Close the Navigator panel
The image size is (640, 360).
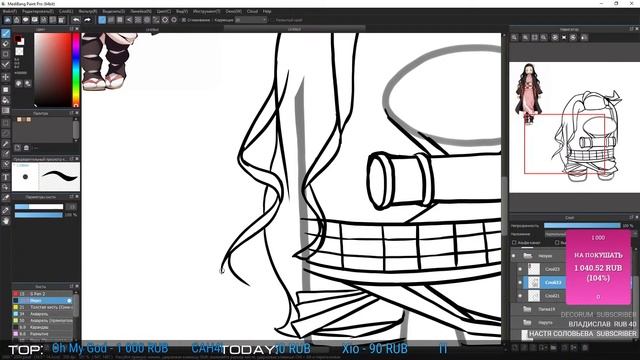pos(636,29)
